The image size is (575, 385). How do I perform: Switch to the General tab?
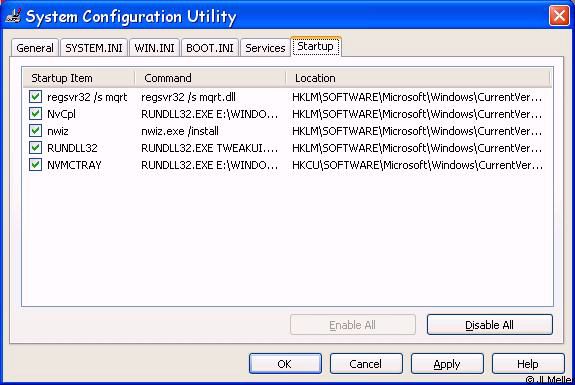click(35, 48)
